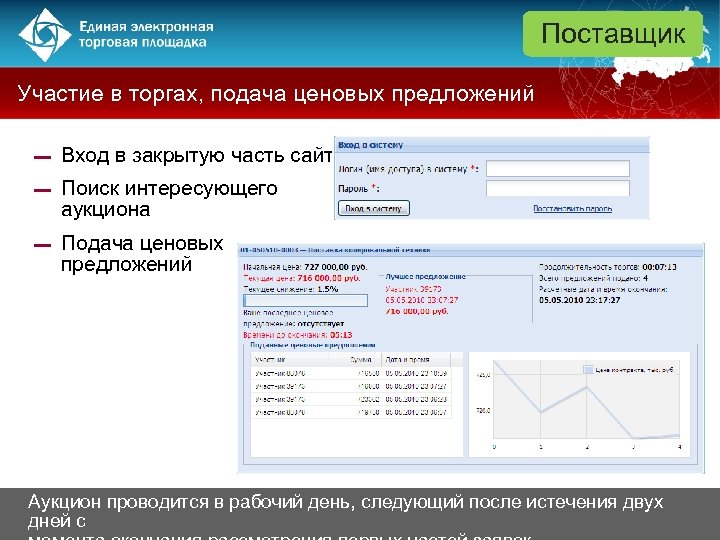Image resolution: width=720 pixels, height=540 pixels.
Task: Click the price chart line area
Action: pos(586,399)
